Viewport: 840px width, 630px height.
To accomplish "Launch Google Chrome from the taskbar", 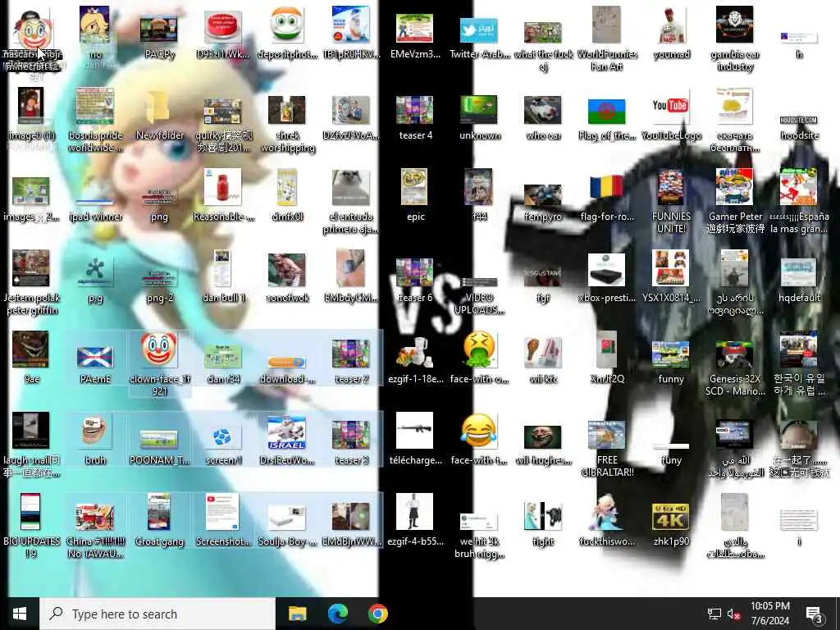I will pos(377,614).
